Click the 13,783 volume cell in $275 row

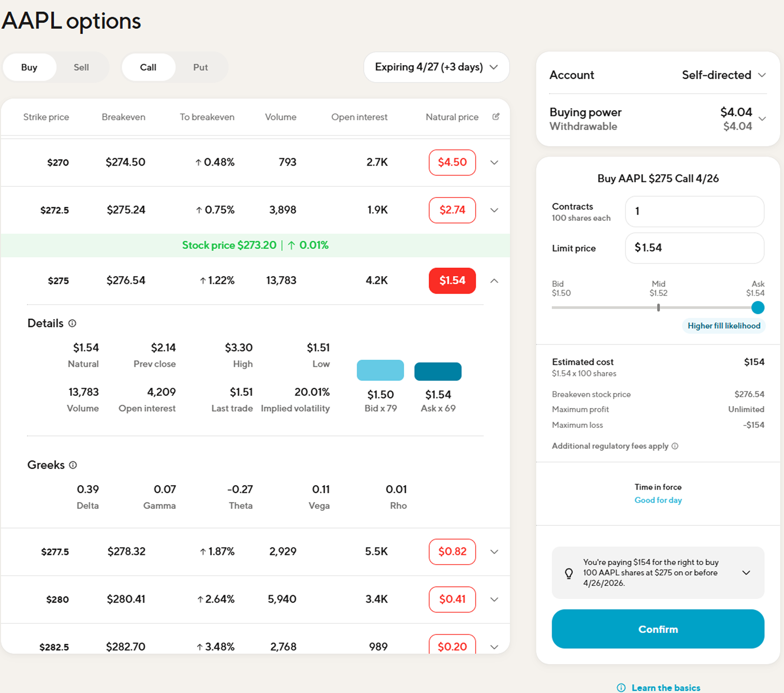[x=281, y=280]
